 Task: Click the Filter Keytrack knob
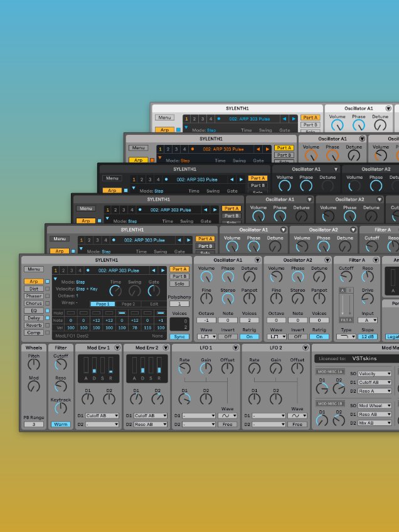[61, 408]
